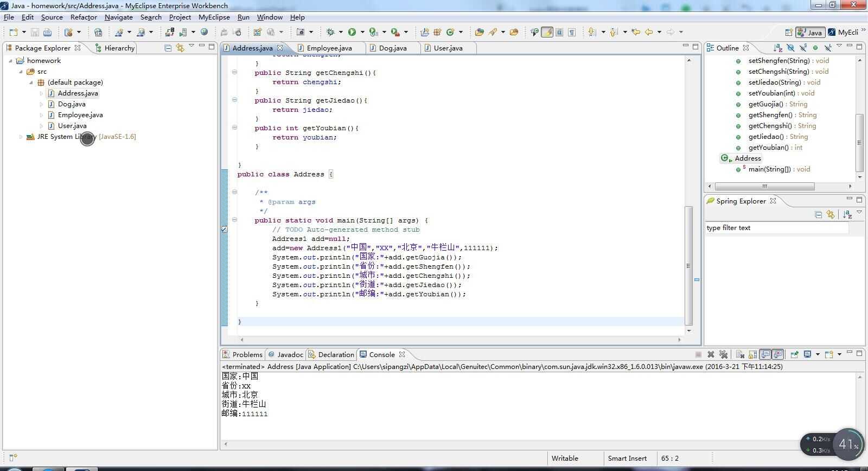Screen dimensions: 868x471
Task: Click the Capture screenshot camera icon
Action: point(300,32)
